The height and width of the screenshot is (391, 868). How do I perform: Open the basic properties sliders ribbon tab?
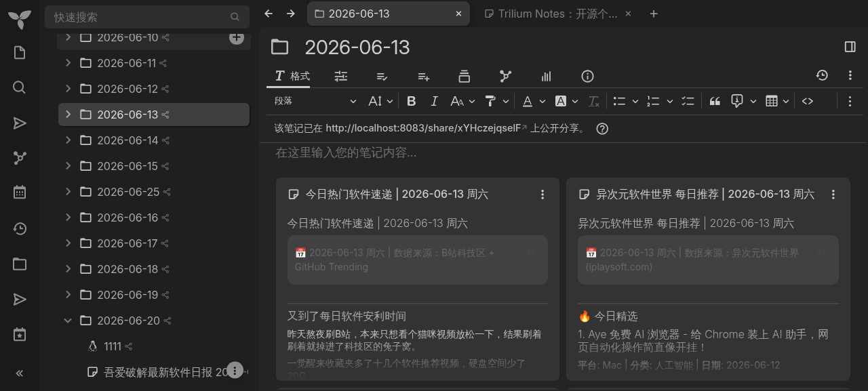point(341,76)
